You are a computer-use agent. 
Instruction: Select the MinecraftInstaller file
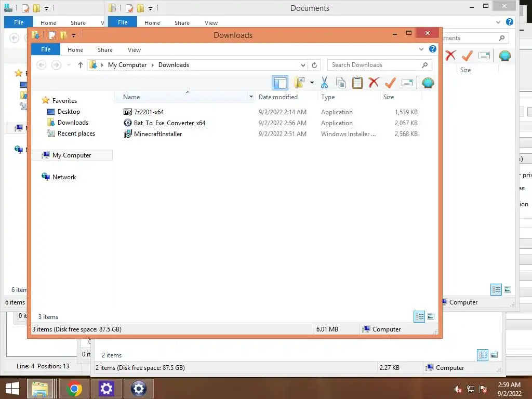pos(153,134)
